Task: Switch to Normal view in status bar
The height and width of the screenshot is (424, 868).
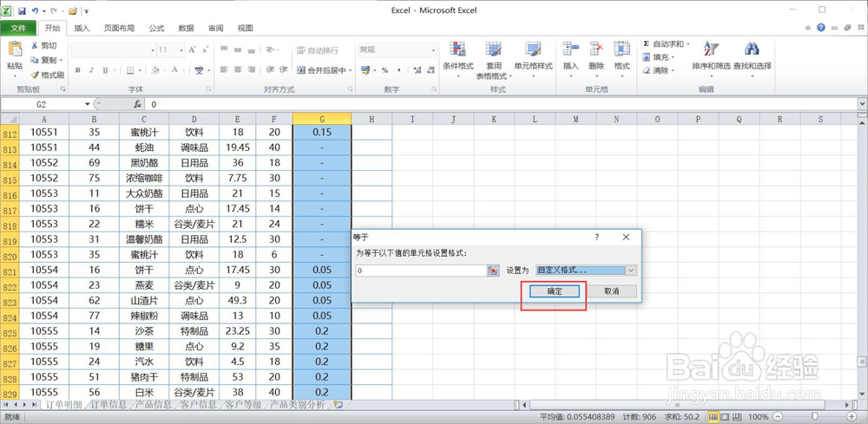Action: tap(713, 417)
